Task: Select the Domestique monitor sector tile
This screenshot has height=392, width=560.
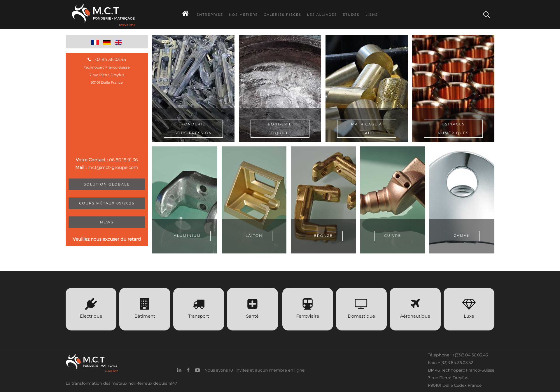Action: point(361,309)
